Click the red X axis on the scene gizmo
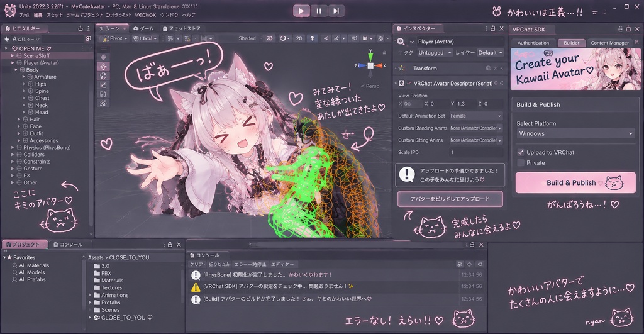644x334 pixels. tap(379, 65)
